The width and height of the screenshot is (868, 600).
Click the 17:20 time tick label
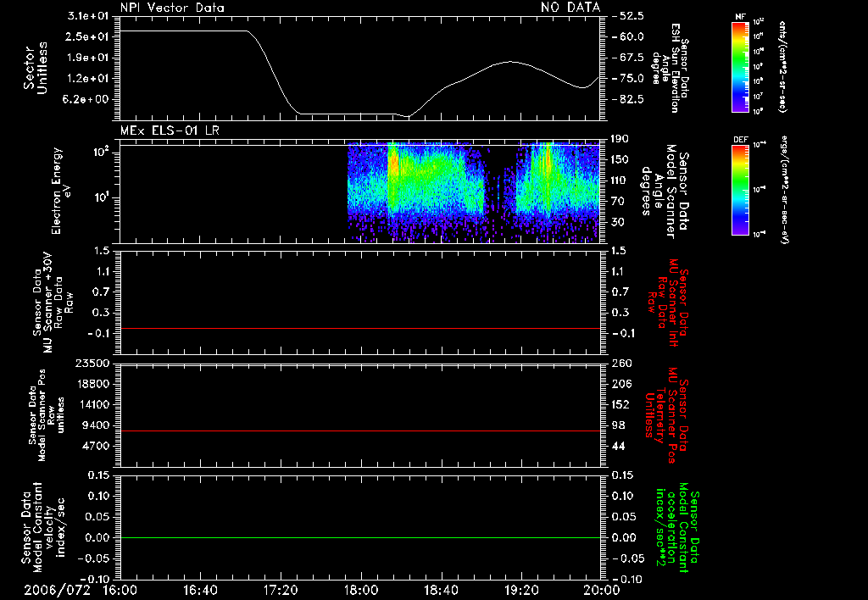tap(281, 590)
